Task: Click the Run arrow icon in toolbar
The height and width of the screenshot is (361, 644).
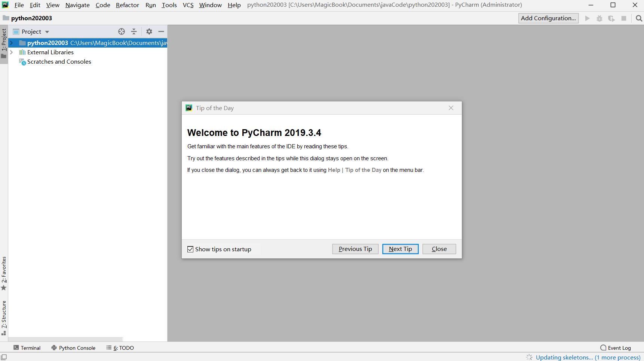Action: pyautogui.click(x=588, y=18)
